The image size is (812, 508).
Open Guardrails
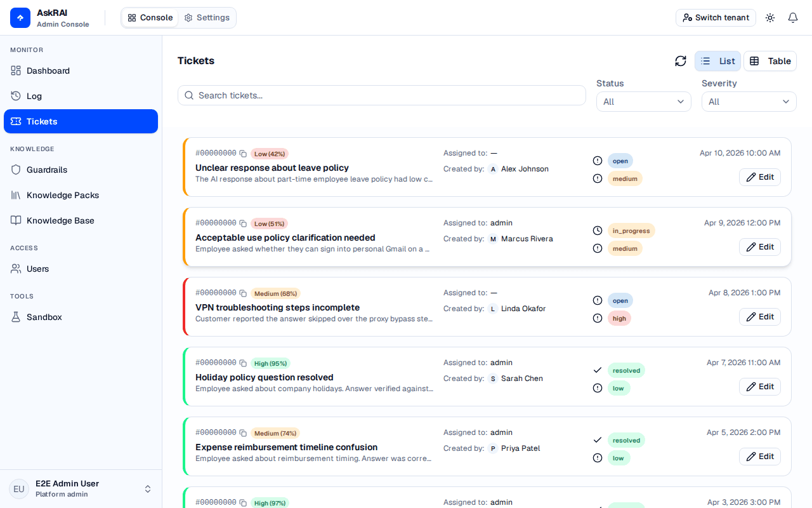(81, 170)
